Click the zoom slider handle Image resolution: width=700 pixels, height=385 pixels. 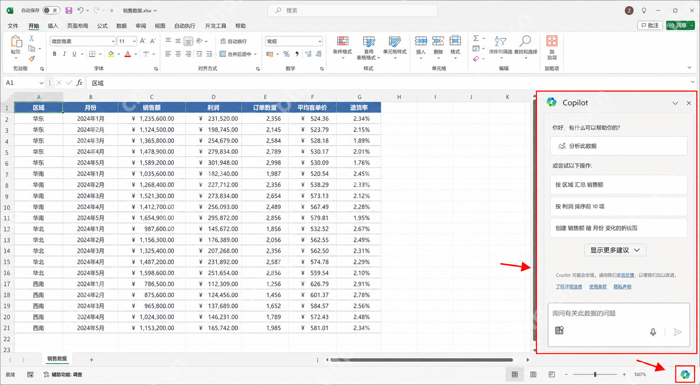coord(595,374)
